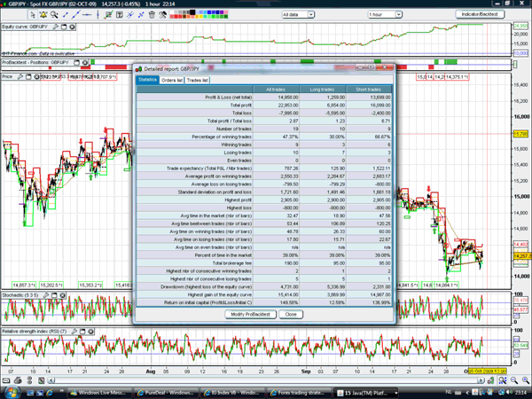
Task: Open the Windows Start button
Action: pos(12,393)
